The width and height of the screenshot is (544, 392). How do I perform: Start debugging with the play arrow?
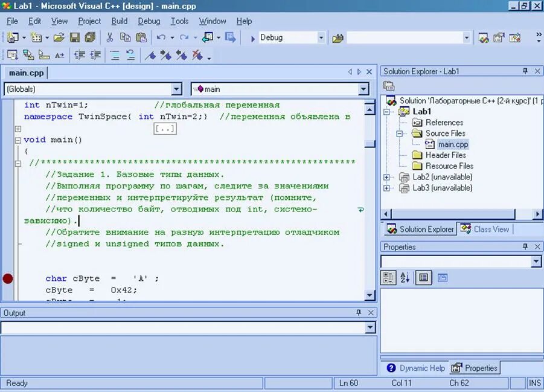click(252, 38)
